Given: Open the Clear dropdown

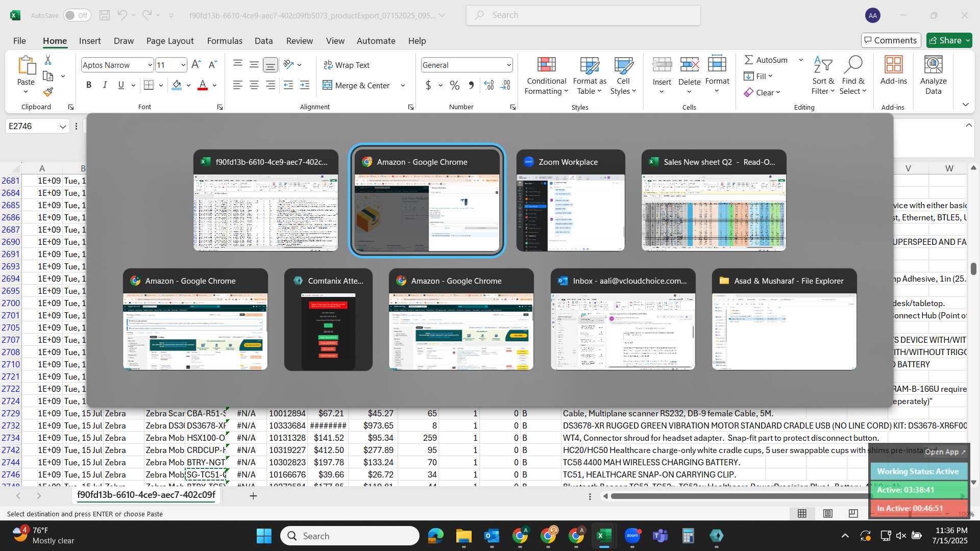Looking at the screenshot, I should tap(762, 92).
